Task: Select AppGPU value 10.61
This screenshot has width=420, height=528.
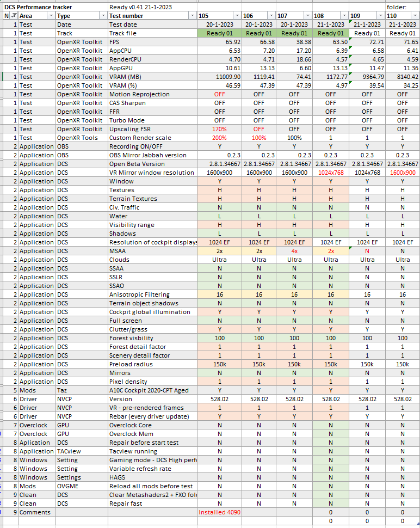Action: point(219,68)
